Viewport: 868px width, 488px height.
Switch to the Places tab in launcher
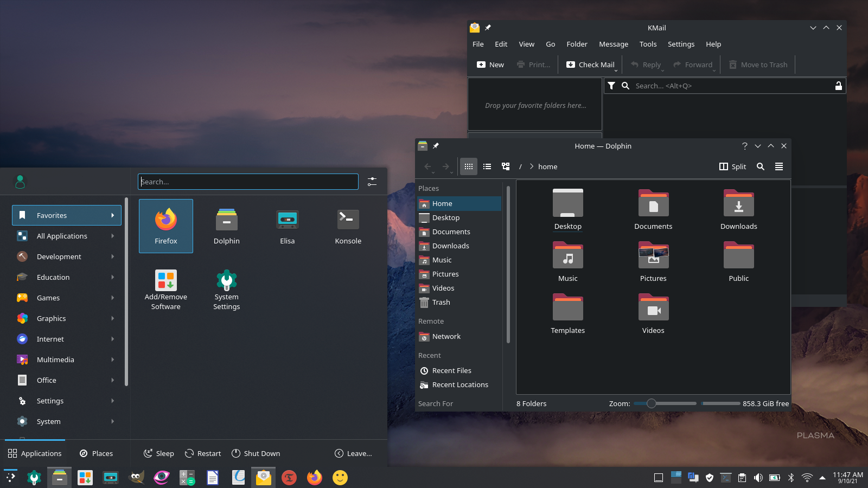pyautogui.click(x=96, y=453)
